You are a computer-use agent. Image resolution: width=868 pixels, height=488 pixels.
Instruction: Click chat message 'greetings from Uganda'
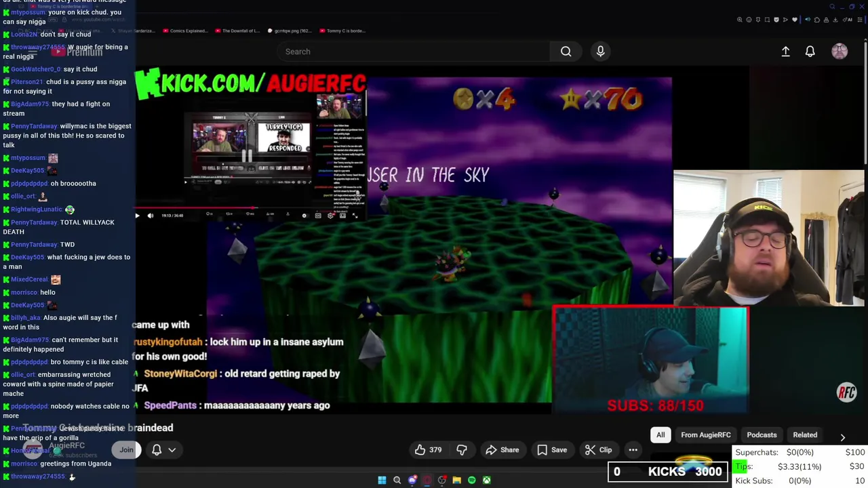[x=76, y=464]
